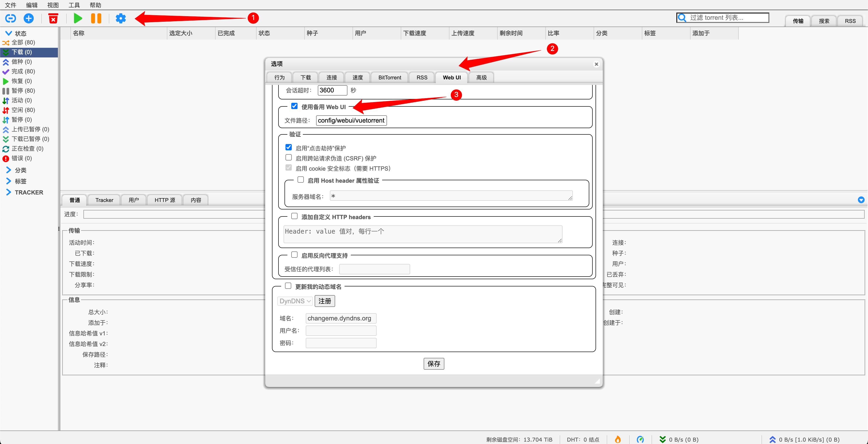Click the speed gauge icon in status bar

[640, 439]
